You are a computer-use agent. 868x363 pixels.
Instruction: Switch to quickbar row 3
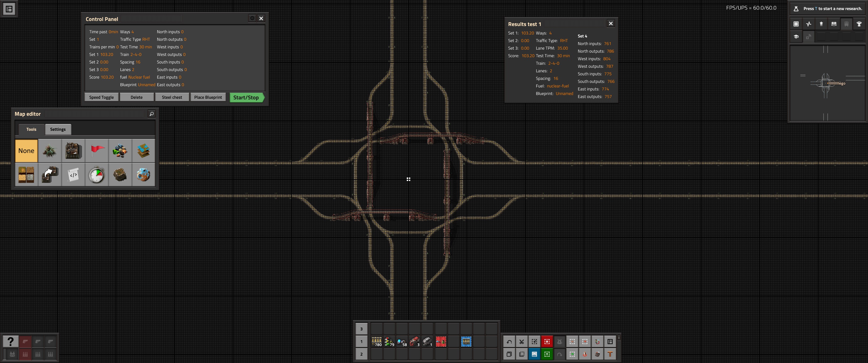click(x=361, y=329)
